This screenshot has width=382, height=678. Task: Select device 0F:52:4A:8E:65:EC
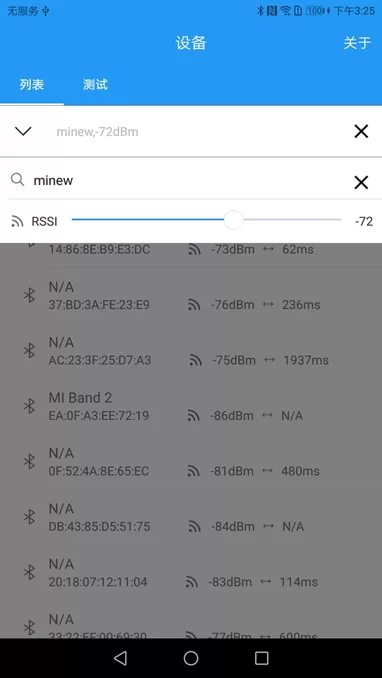click(191, 462)
